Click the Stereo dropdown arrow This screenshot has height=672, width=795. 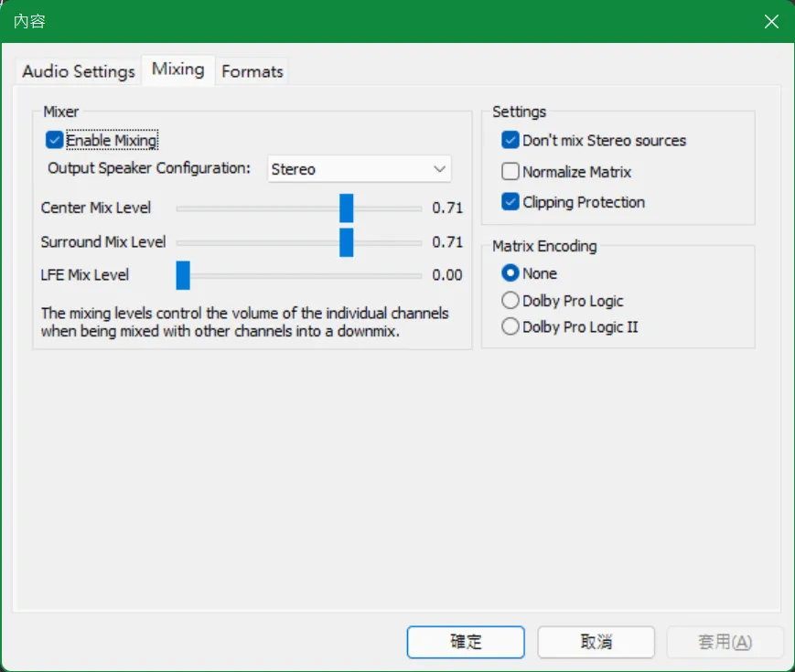[x=439, y=169]
